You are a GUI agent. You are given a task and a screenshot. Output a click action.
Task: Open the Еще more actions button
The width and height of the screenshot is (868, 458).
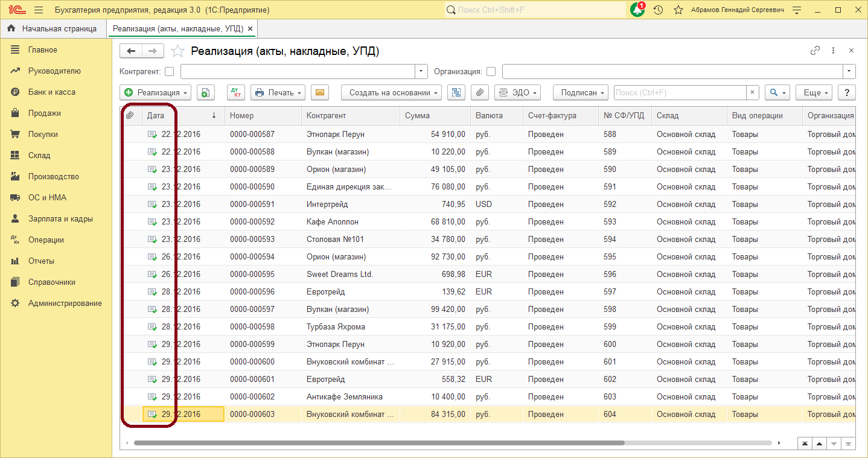[814, 92]
